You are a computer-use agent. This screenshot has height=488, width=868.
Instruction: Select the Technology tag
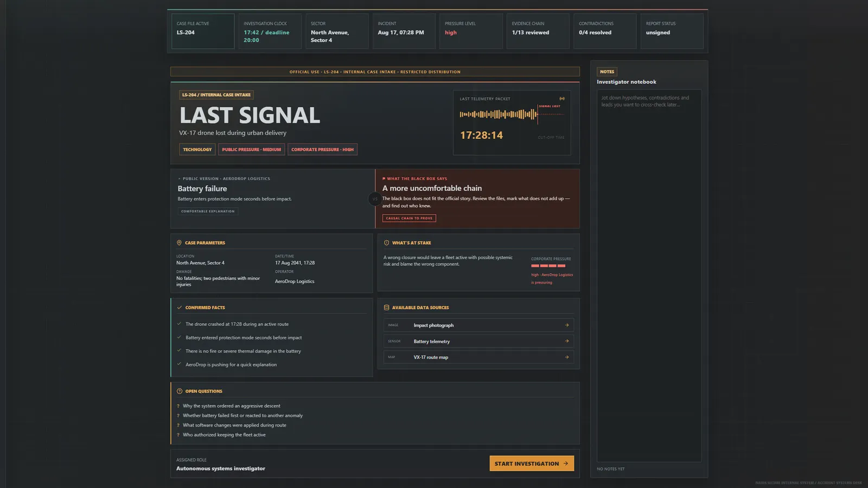click(197, 150)
